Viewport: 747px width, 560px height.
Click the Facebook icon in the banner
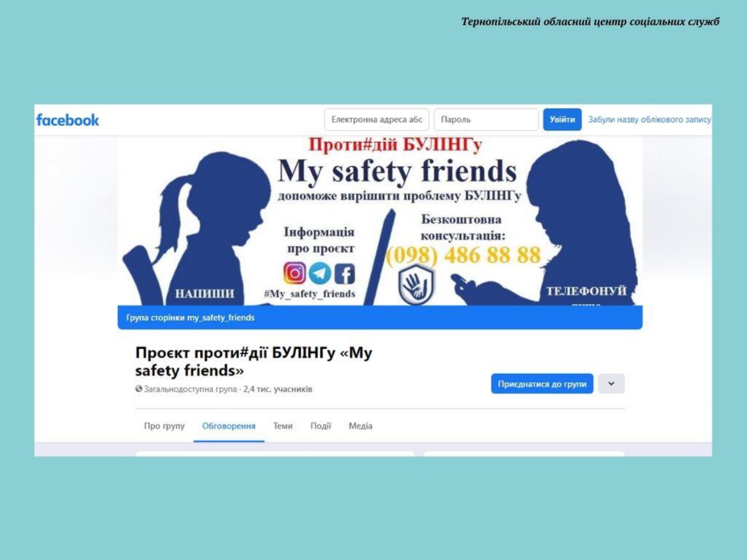tap(345, 274)
